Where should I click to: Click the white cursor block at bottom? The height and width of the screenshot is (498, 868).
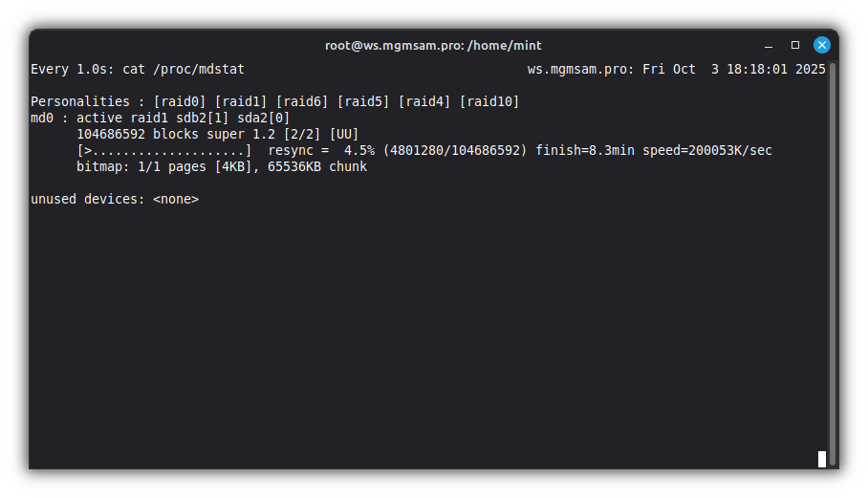(x=822, y=459)
